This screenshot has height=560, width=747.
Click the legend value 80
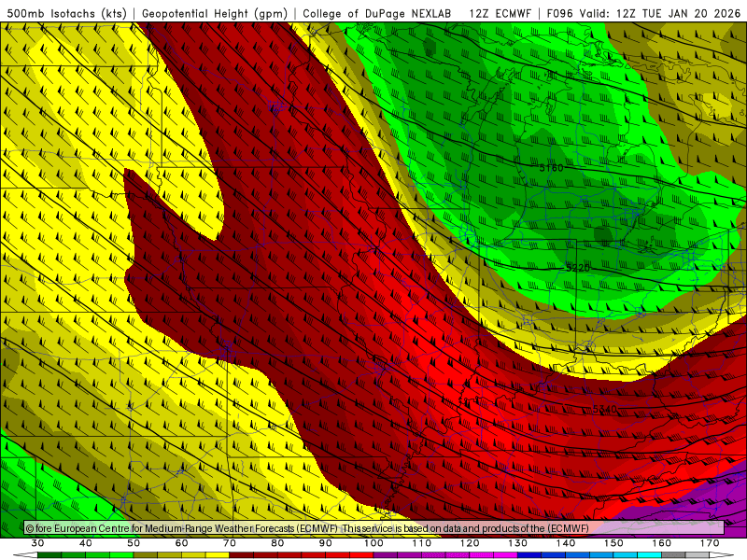pyautogui.click(x=277, y=543)
